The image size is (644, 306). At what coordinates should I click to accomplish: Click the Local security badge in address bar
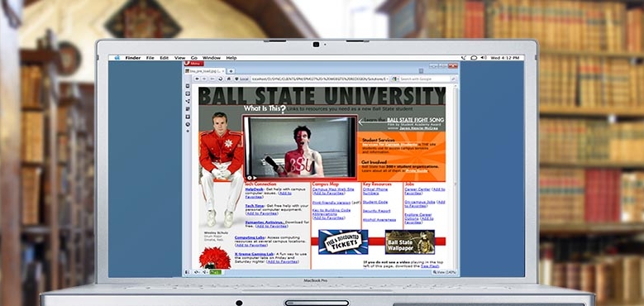pos(242,79)
